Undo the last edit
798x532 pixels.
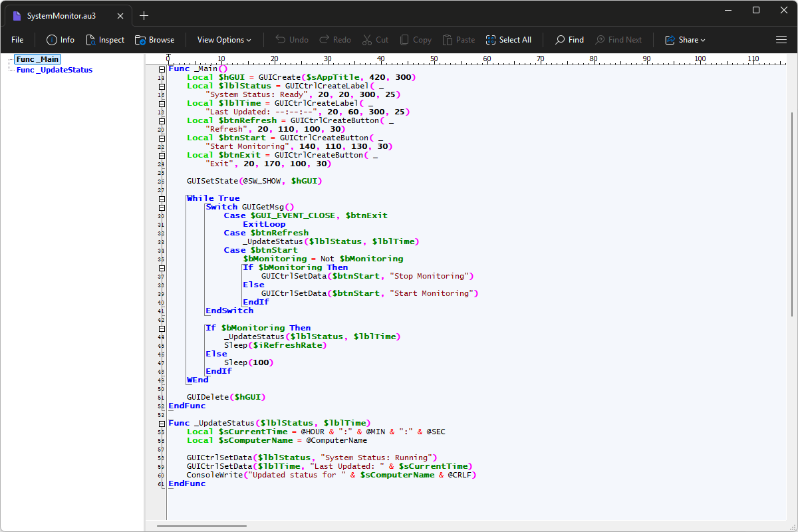tap(292, 40)
